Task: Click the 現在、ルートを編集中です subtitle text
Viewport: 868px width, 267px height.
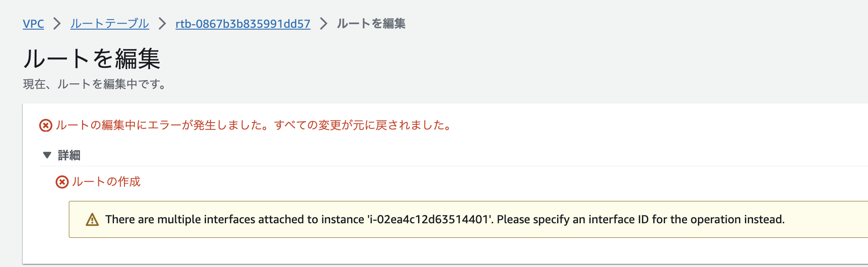Action: click(x=94, y=84)
